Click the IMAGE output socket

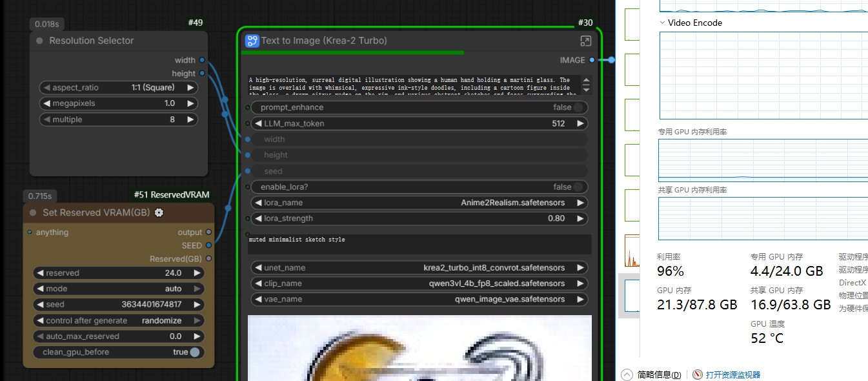coord(592,60)
